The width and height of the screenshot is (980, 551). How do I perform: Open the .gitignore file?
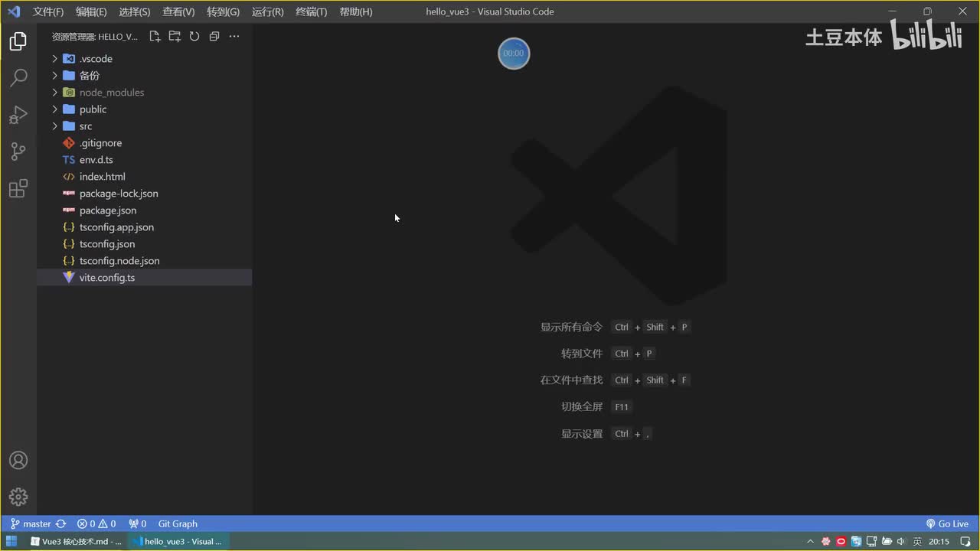click(x=144, y=143)
